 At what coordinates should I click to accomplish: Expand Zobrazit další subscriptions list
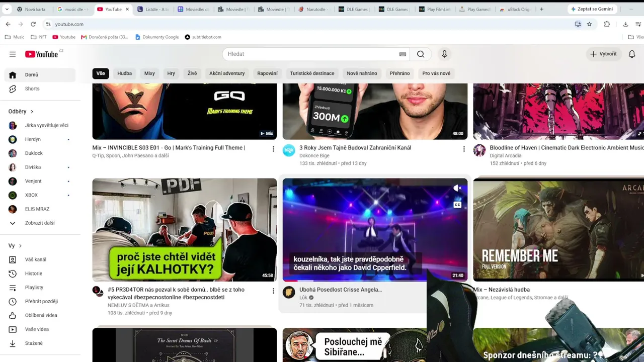click(x=40, y=223)
